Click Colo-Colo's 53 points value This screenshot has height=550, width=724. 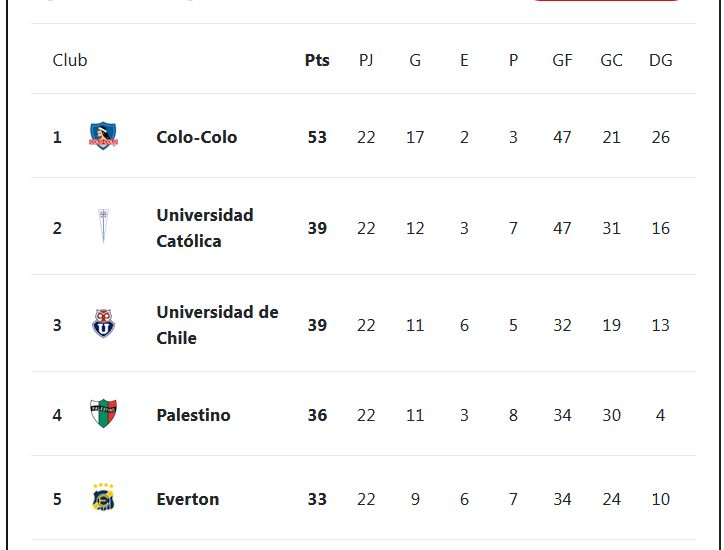[x=317, y=137]
